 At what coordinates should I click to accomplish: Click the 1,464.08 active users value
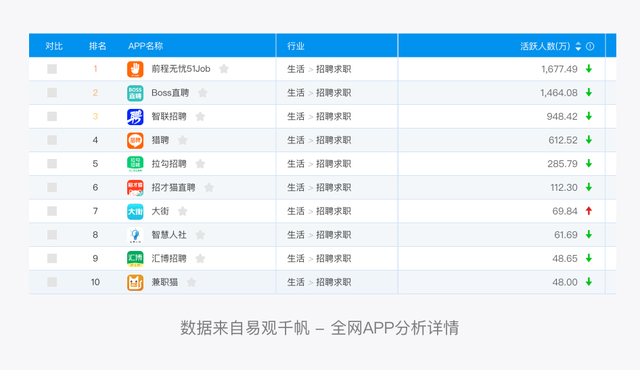click(559, 93)
